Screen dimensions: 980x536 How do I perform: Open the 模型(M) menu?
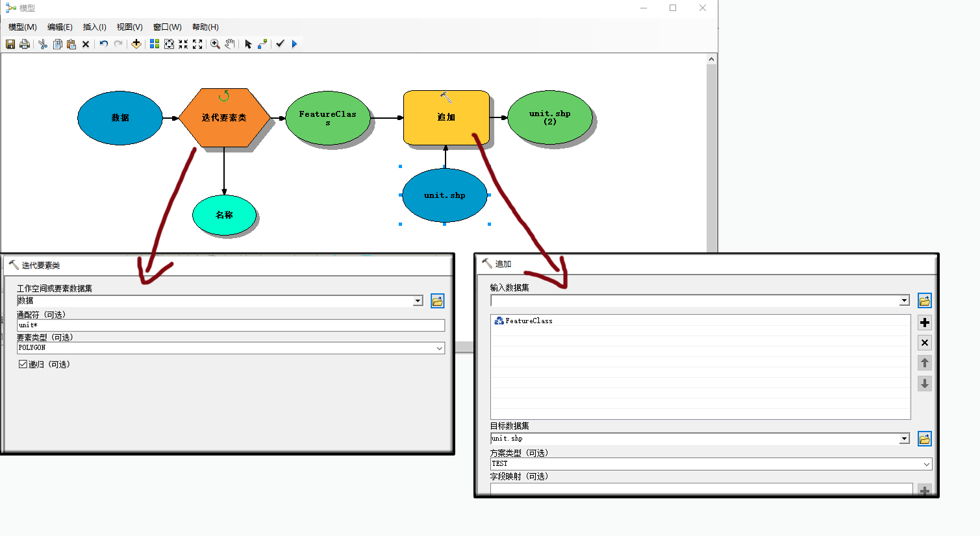tap(23, 27)
